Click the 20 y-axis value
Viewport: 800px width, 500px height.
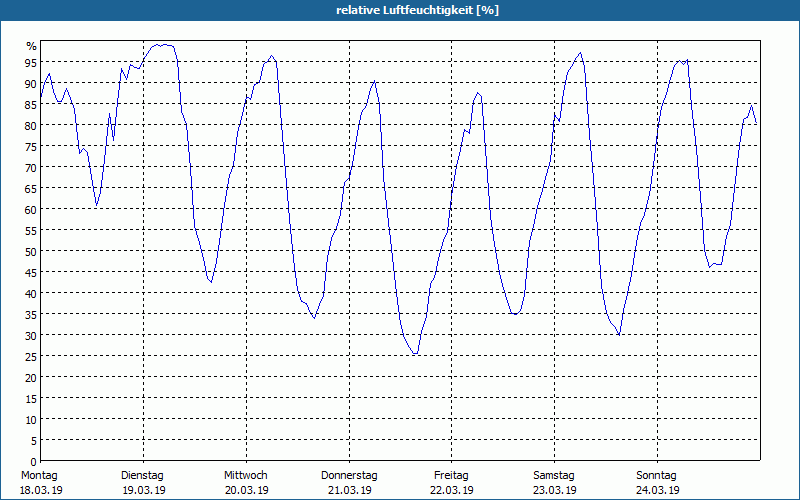tap(31, 378)
